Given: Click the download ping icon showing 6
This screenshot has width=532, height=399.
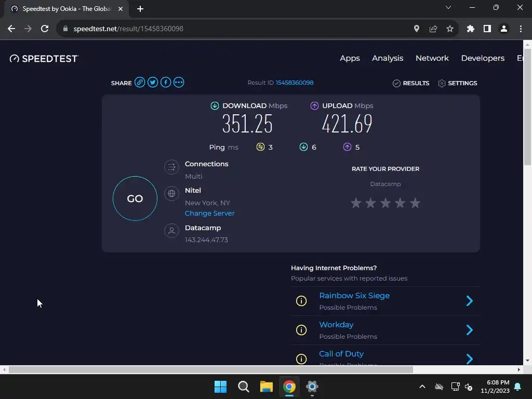Looking at the screenshot, I should (303, 147).
